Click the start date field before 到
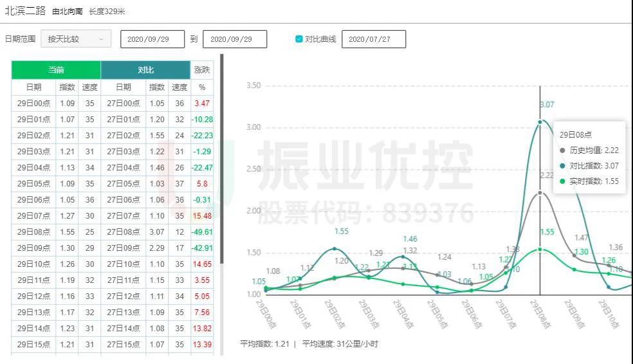 click(x=152, y=39)
